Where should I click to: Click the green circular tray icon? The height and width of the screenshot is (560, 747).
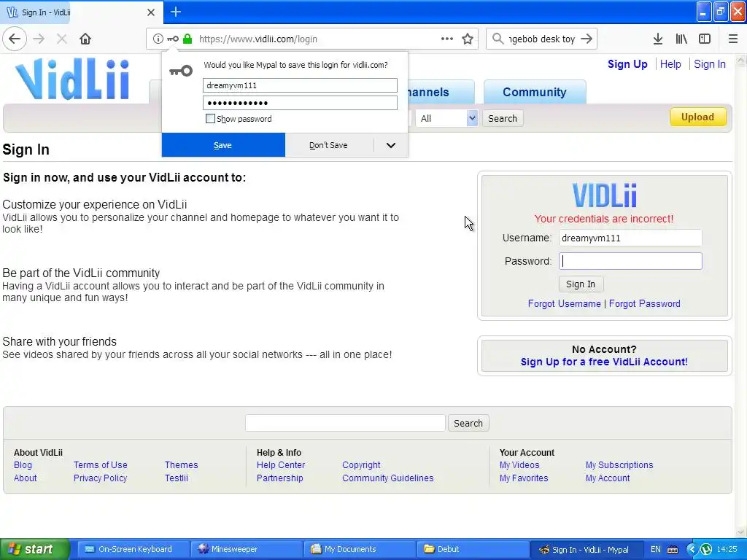pos(706,550)
